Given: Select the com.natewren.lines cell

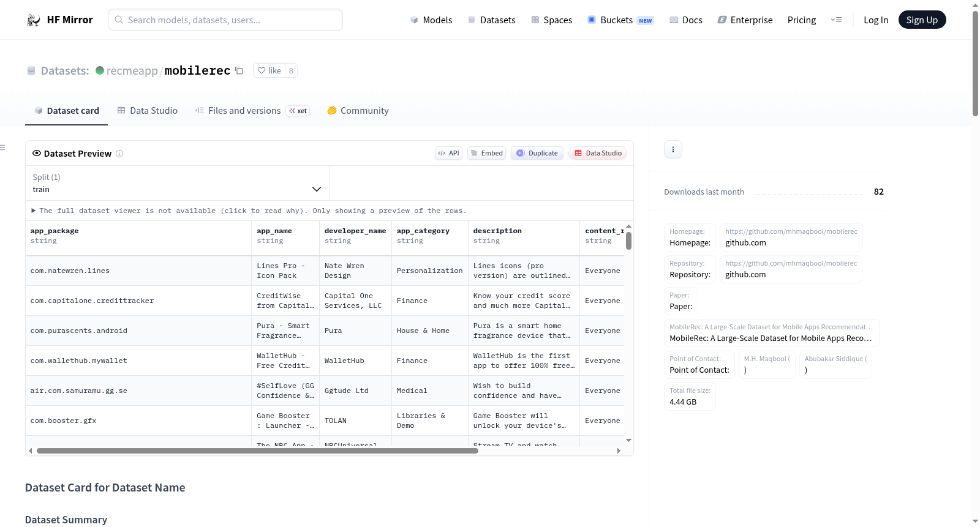Looking at the screenshot, I should coord(138,271).
